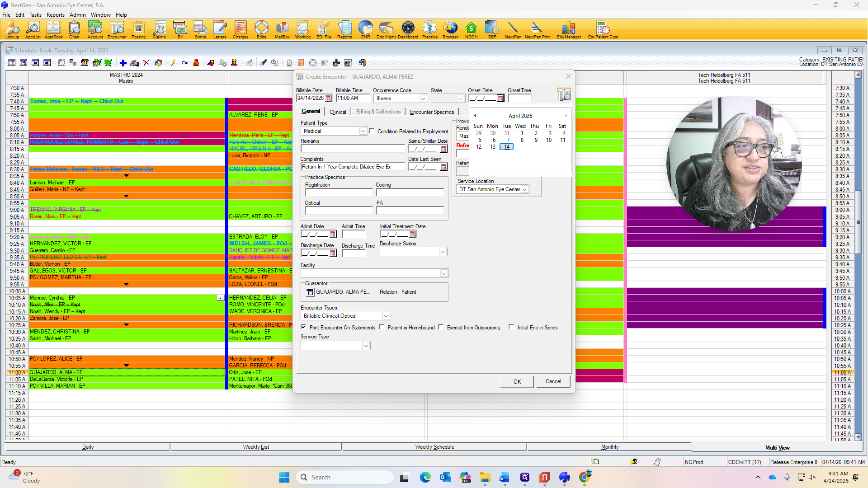Open the Claims toolbar icon

[159, 30]
